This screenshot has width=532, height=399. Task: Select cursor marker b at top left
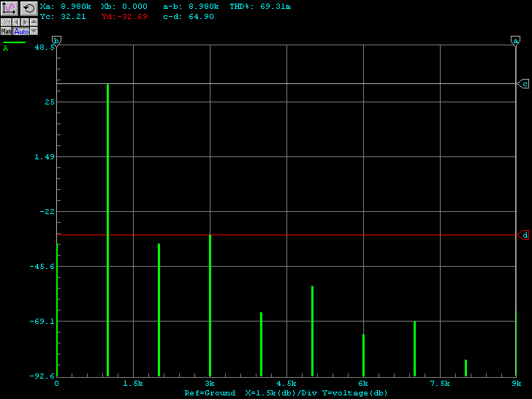pos(57,41)
